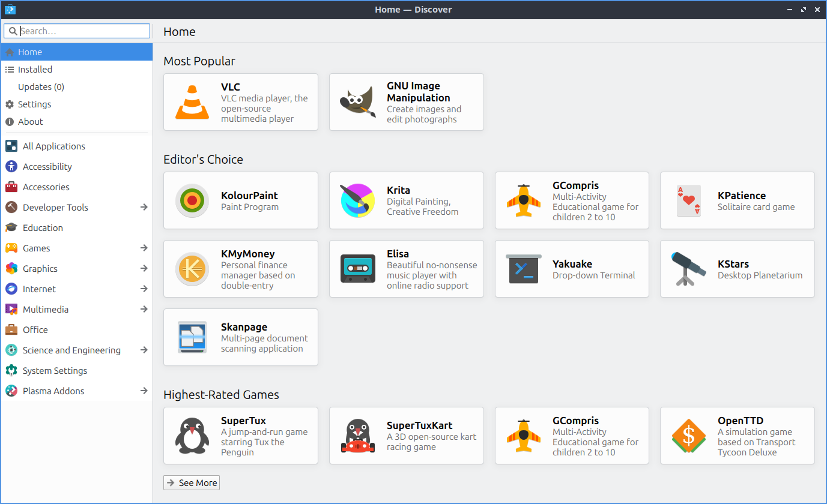Click the KPatience playing card icon
This screenshot has width=827, height=504.
point(689,201)
